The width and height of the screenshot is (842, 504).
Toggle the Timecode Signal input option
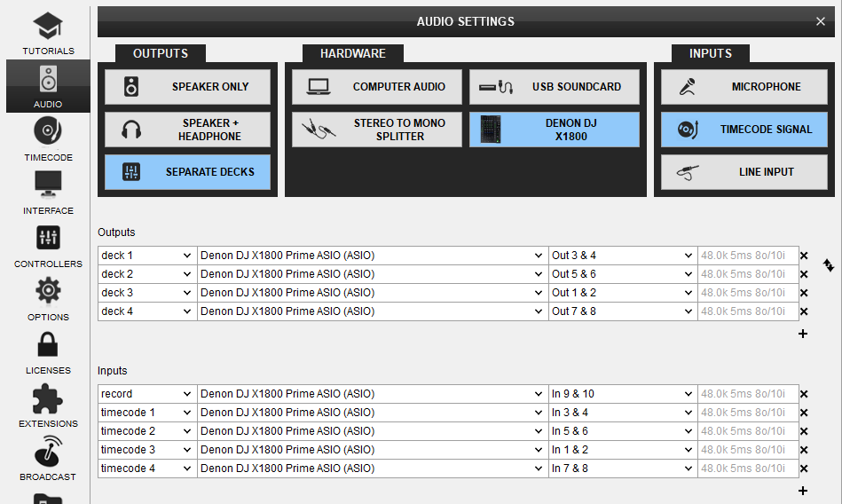[x=744, y=130]
